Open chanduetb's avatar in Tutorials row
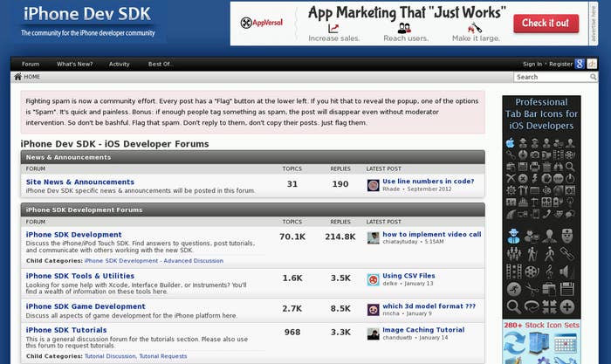Screen dimensions: 611x364 [x=373, y=334]
